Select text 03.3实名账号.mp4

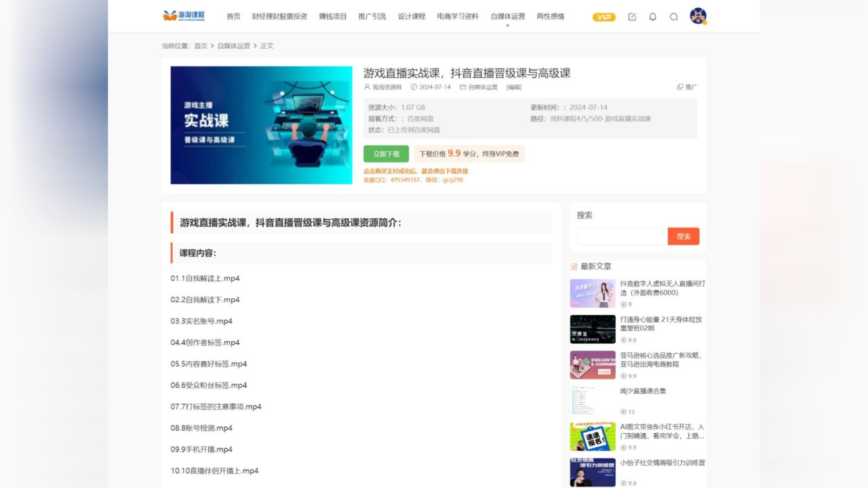(201, 321)
